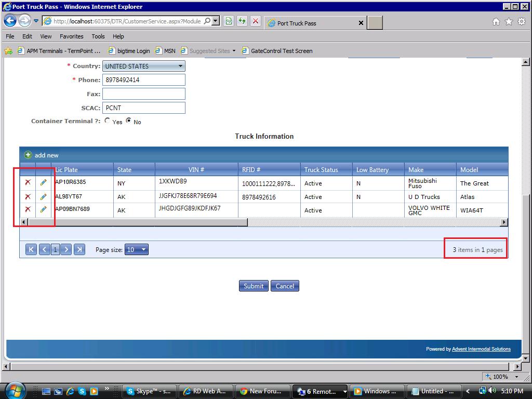This screenshot has height=399, width=532.
Task: Click the Stop loading red X icon
Action: point(256,21)
